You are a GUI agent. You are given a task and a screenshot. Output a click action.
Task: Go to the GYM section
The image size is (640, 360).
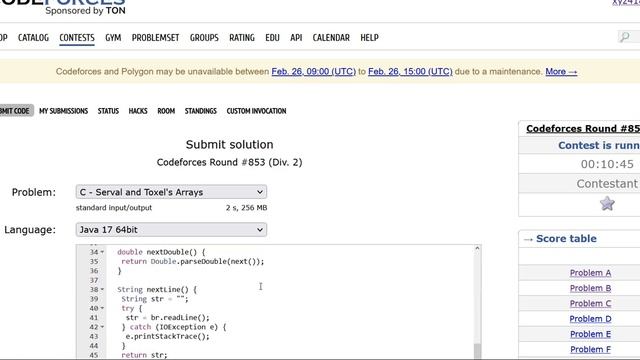click(x=113, y=38)
